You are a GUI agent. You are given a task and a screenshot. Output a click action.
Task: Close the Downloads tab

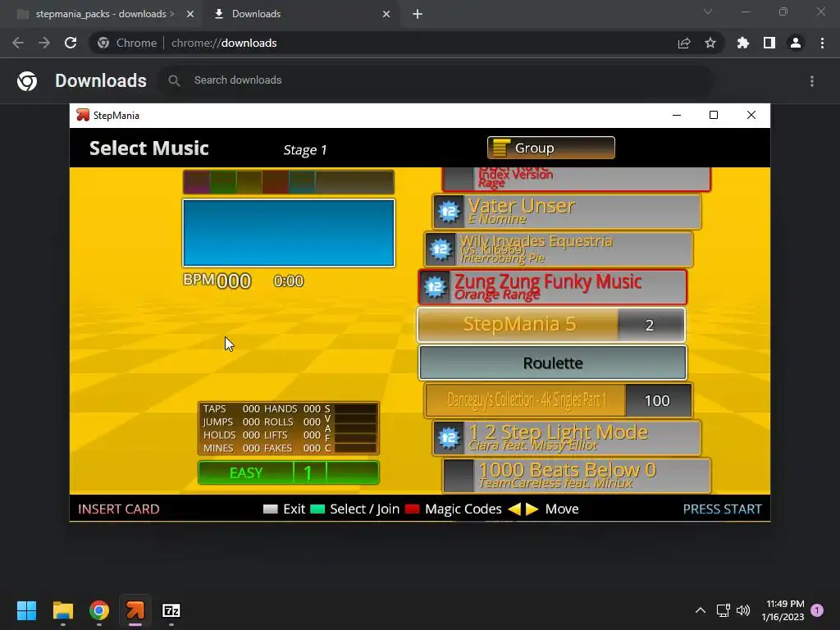(x=386, y=14)
